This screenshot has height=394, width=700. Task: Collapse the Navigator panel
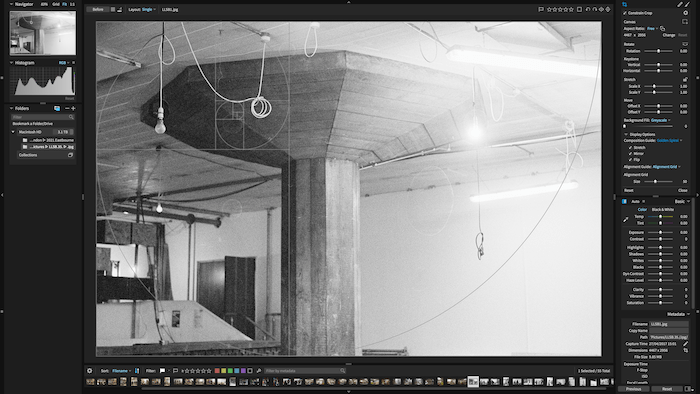(11, 4)
